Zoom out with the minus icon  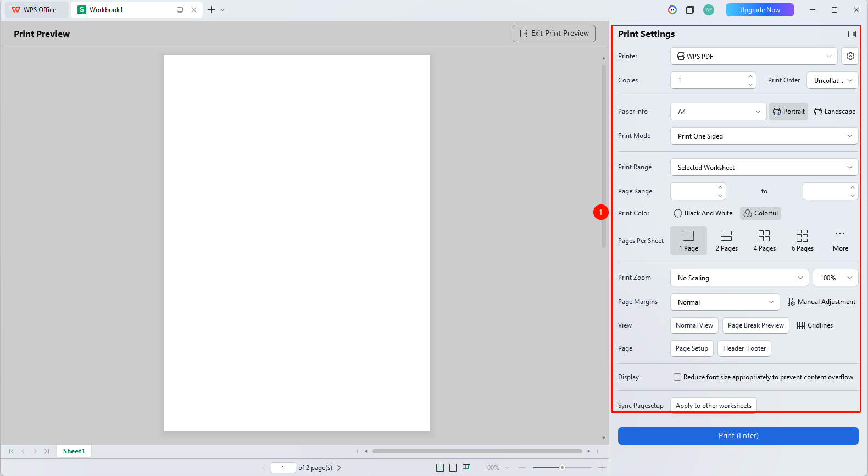(x=522, y=468)
